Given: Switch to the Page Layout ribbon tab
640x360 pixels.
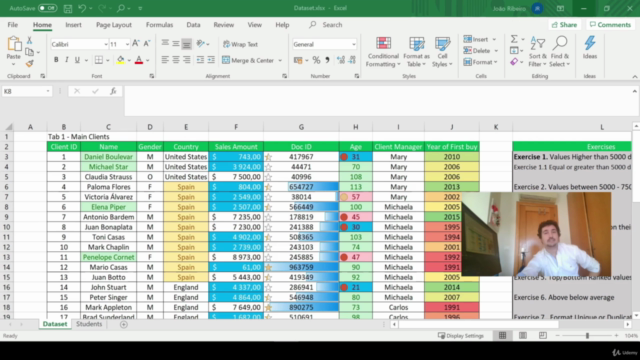Looking at the screenshot, I should tap(114, 25).
